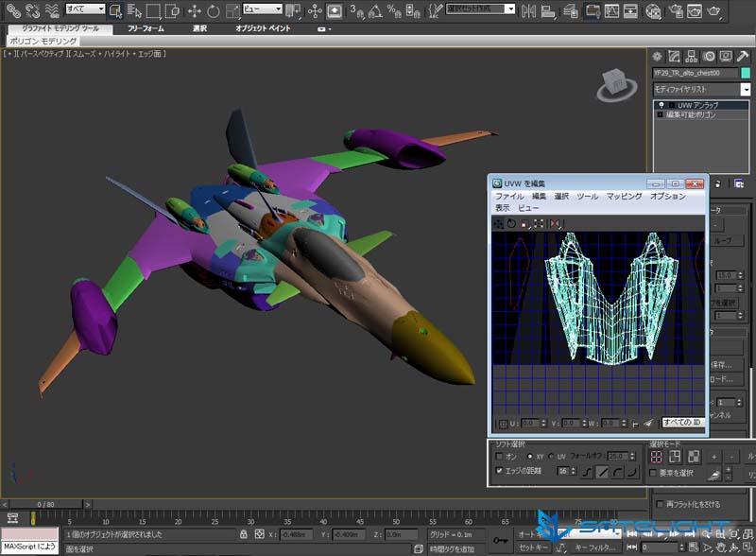Image resolution: width=756 pixels, height=556 pixels.
Task: Choose the Rectangular Selection Region tool
Action: coord(153,10)
